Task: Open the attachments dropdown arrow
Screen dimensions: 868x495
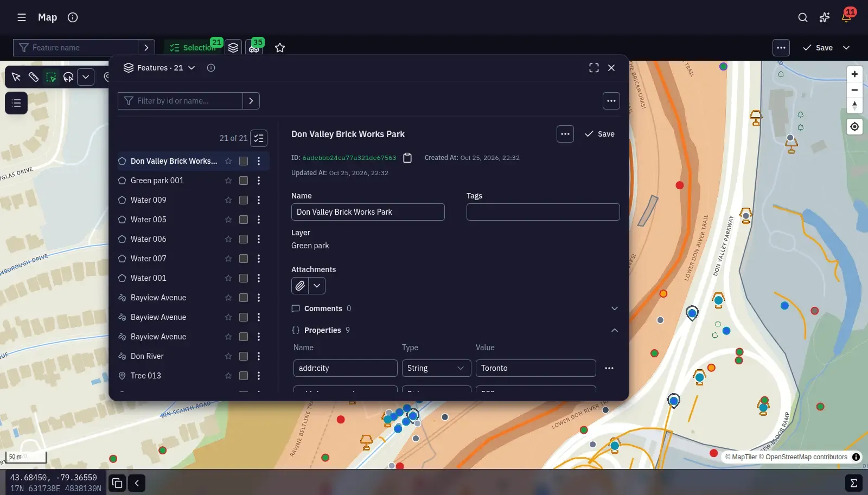Action: (x=317, y=286)
